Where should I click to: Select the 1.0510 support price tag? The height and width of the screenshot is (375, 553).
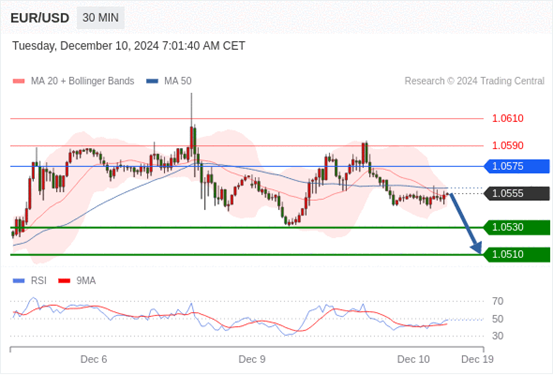(x=516, y=254)
